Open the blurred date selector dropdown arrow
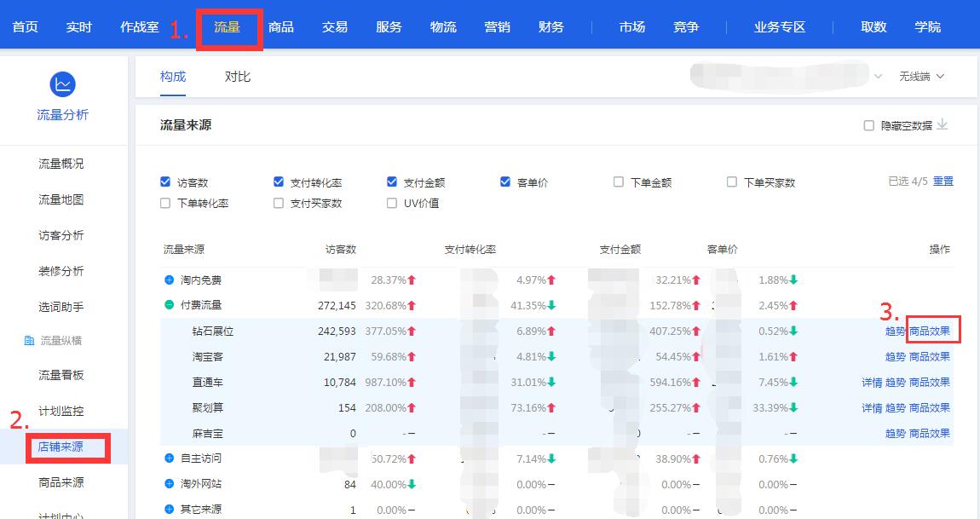 879,77
